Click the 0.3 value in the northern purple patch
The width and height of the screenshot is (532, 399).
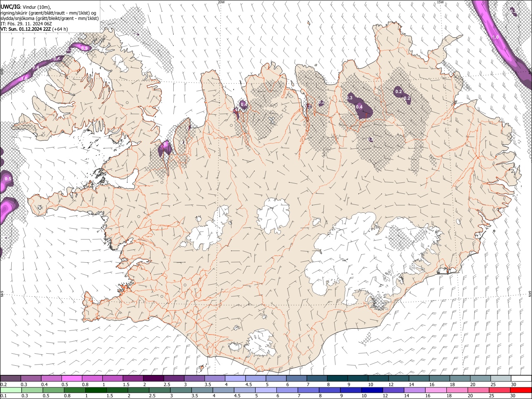(350, 98)
